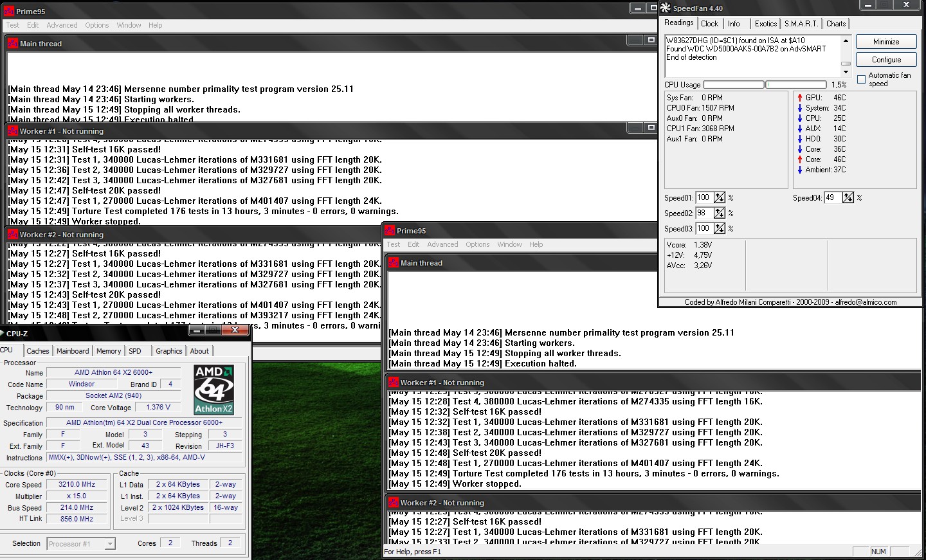Viewport: 926px width, 560px height.
Task: Click the Worker #1 icon in background Prime95
Action: 13,131
